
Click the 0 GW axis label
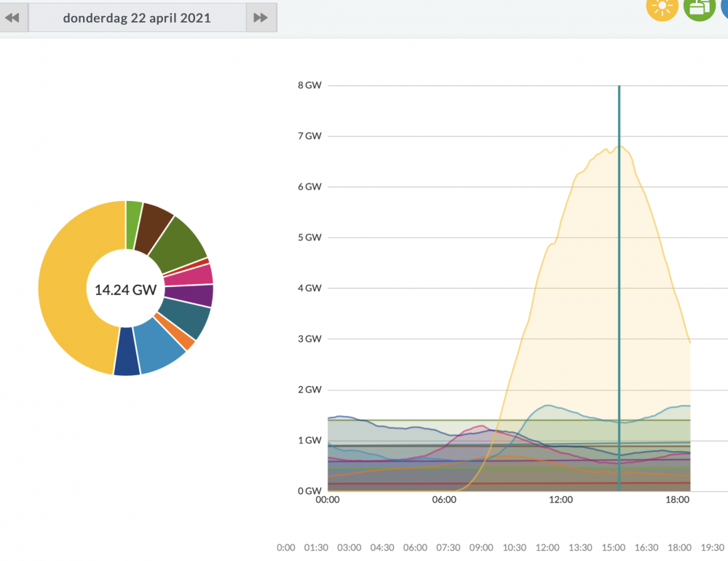[309, 490]
